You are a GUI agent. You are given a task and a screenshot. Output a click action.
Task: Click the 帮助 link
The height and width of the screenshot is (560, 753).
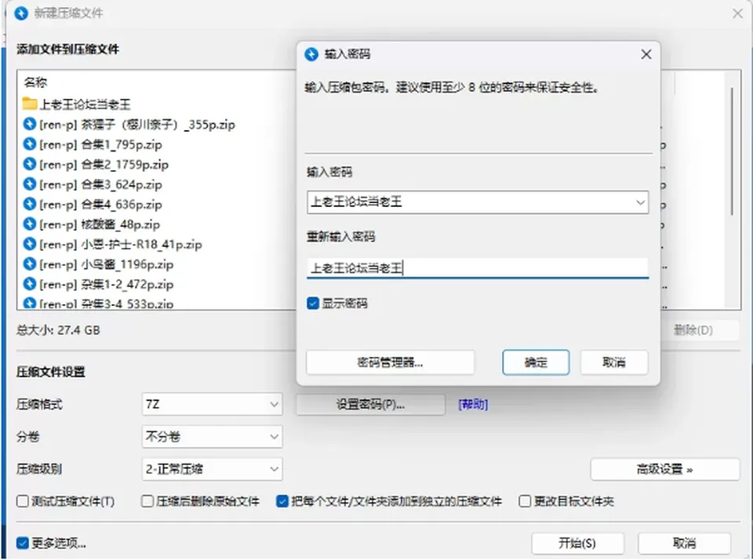tap(473, 405)
